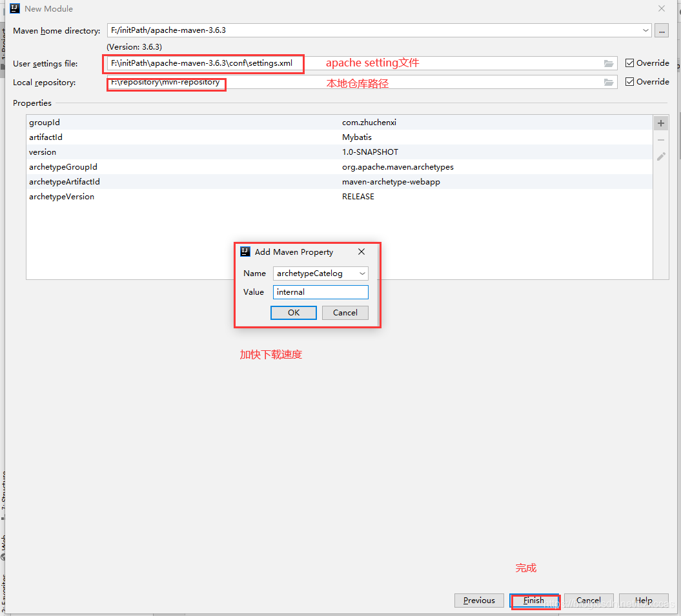Expand the Maven home directory dropdown
Viewport: 681px width, 616px height.
tap(645, 30)
